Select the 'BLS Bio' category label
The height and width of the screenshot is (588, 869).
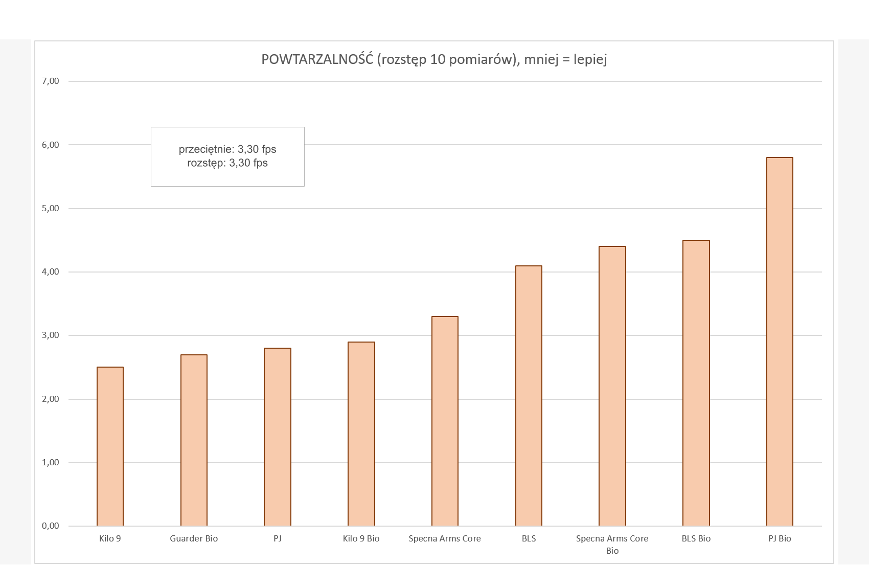tap(696, 538)
